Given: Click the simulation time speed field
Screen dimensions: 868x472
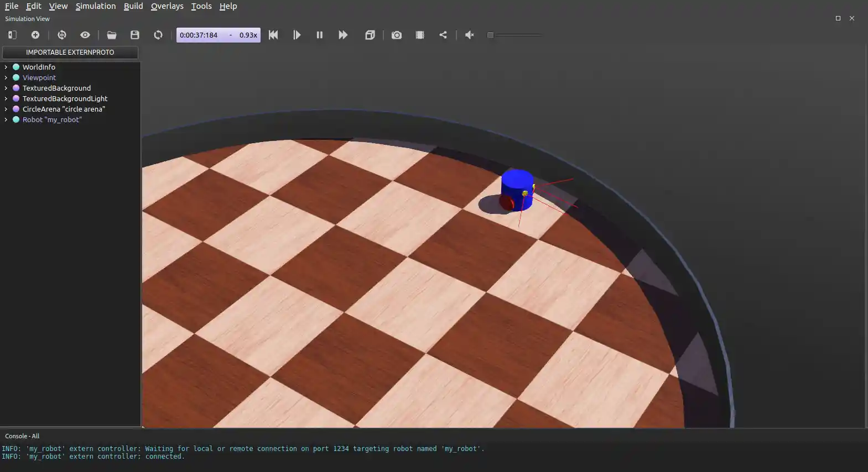Looking at the screenshot, I should pos(219,35).
